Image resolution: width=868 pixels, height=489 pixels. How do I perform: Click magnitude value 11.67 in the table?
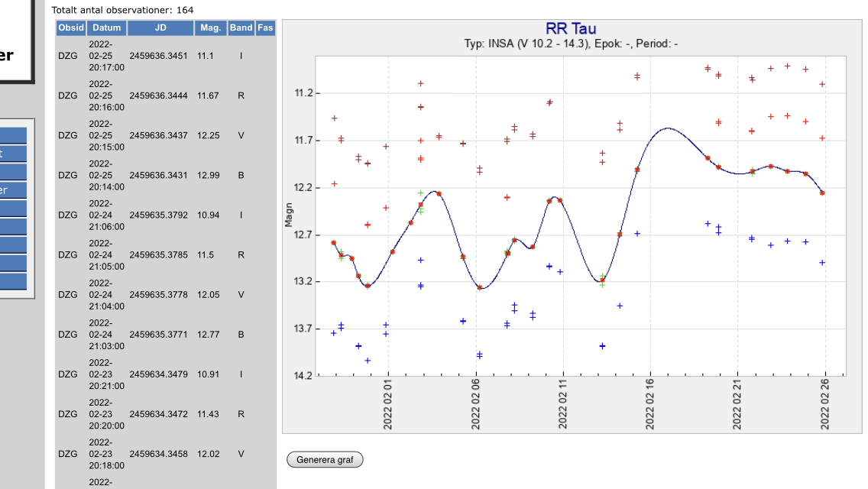point(208,96)
